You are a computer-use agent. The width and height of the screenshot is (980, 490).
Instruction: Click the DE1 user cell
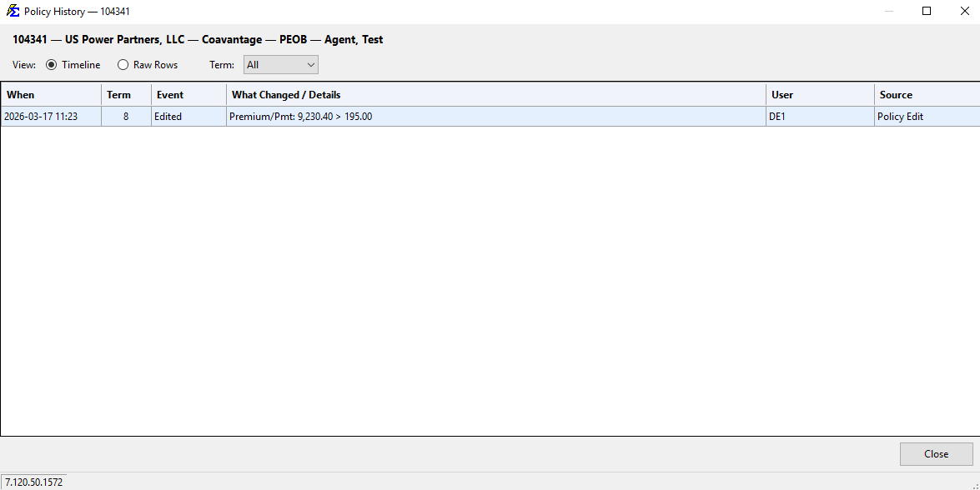[820, 117]
